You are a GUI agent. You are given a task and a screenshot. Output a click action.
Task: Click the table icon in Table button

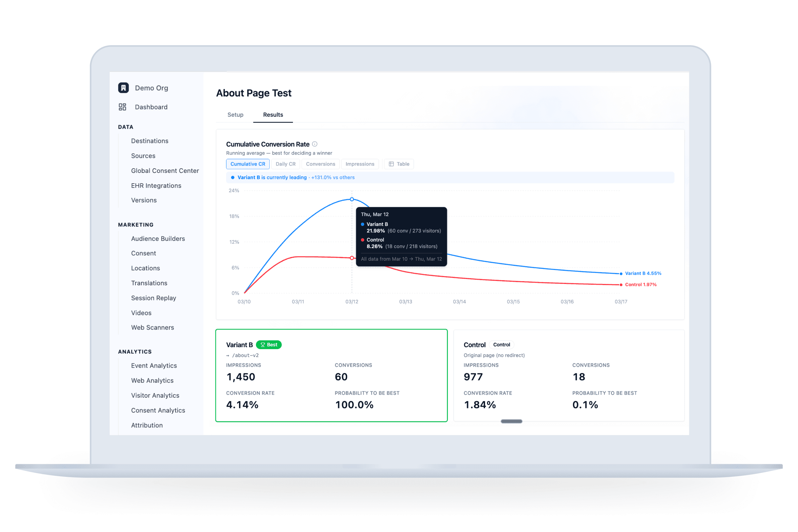click(x=391, y=164)
